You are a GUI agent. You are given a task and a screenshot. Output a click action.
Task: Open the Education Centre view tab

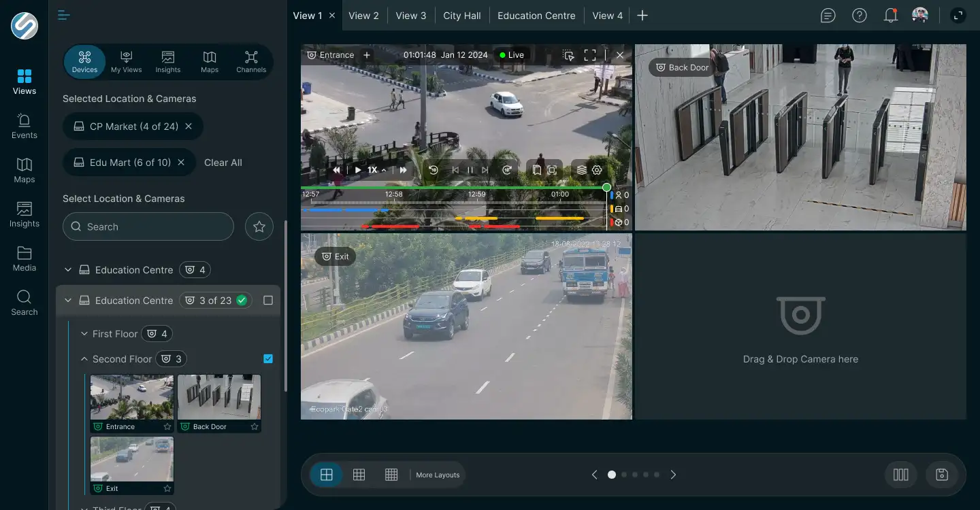coord(536,16)
